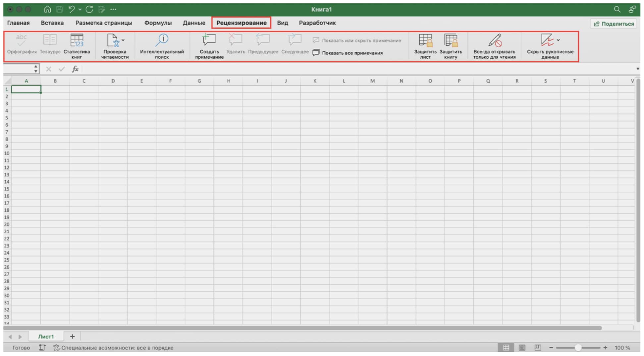Add a new sheet with plus button

[72, 336]
